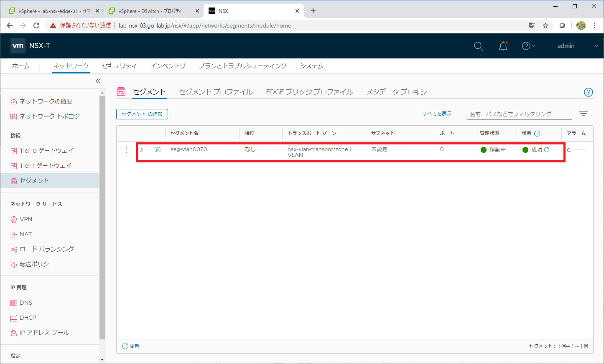Click the extension circle icon in Chrome toolbar

[x=562, y=25]
